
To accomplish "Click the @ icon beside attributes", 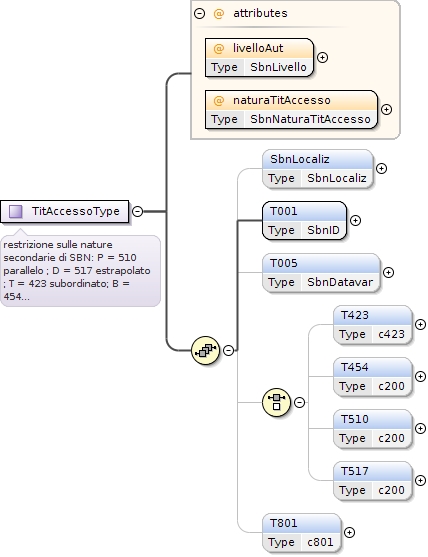I will coord(218,13).
